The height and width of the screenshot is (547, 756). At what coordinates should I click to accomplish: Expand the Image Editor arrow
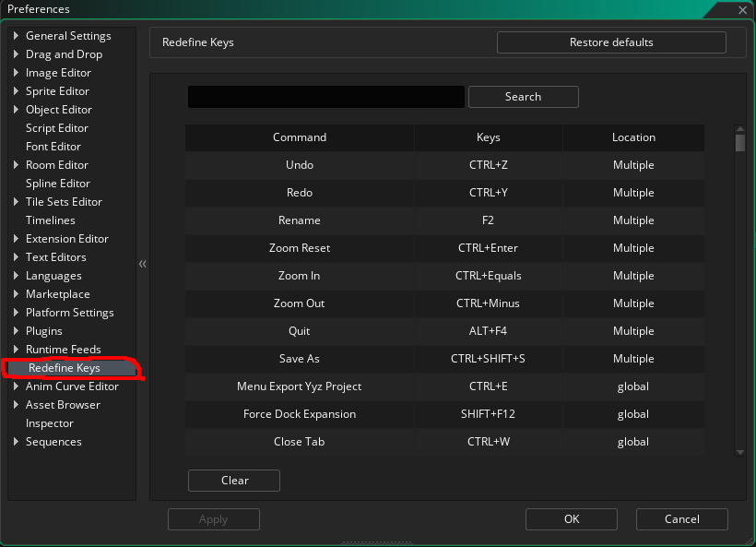[x=16, y=72]
